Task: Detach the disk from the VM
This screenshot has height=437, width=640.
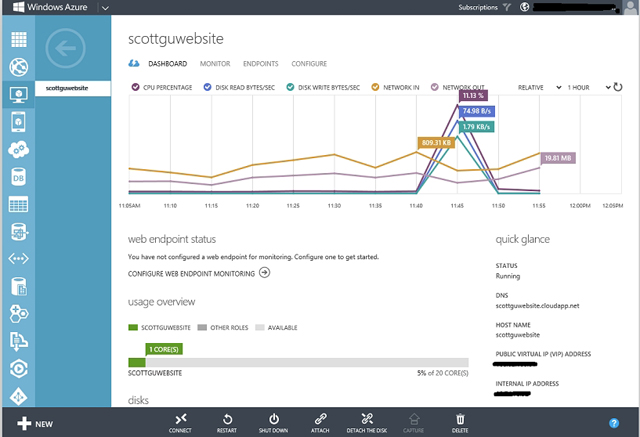Action: click(367, 423)
